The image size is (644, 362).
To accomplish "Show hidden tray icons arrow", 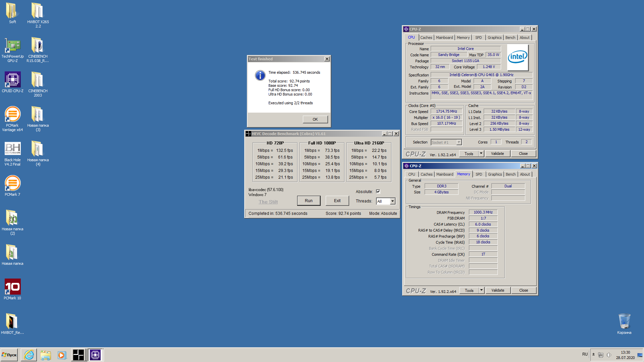I will (x=593, y=355).
